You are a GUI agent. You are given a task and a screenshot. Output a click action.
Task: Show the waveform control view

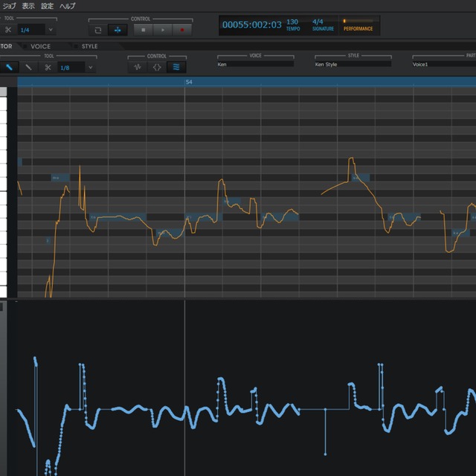click(137, 67)
